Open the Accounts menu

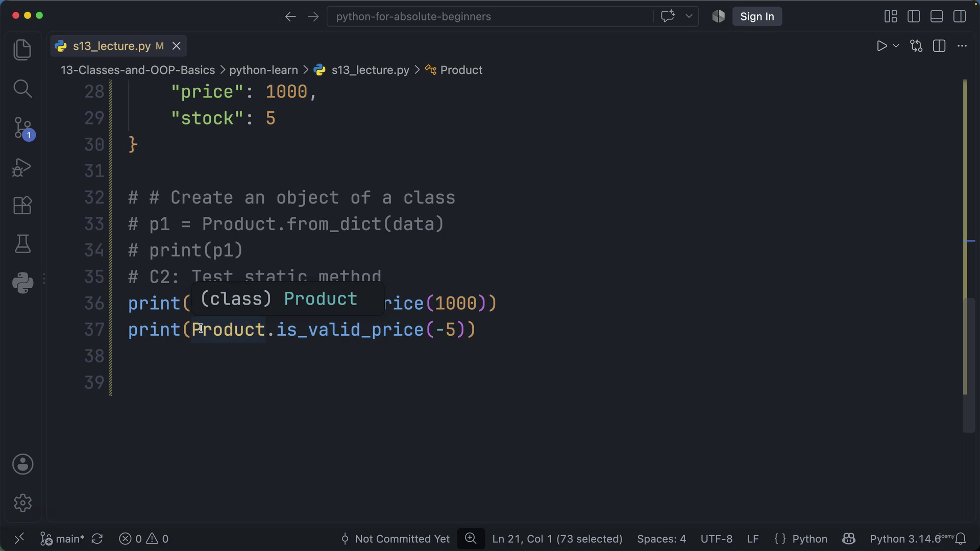[x=22, y=464]
